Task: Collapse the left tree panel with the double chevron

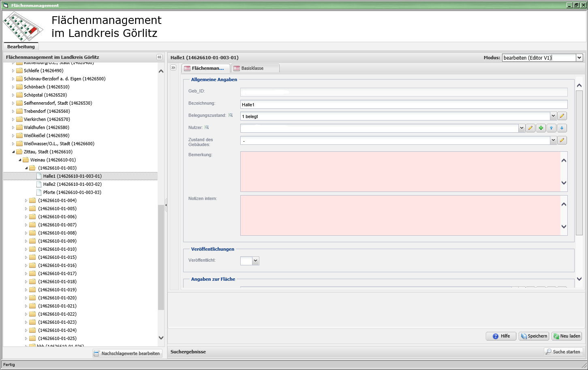Action: (159, 57)
